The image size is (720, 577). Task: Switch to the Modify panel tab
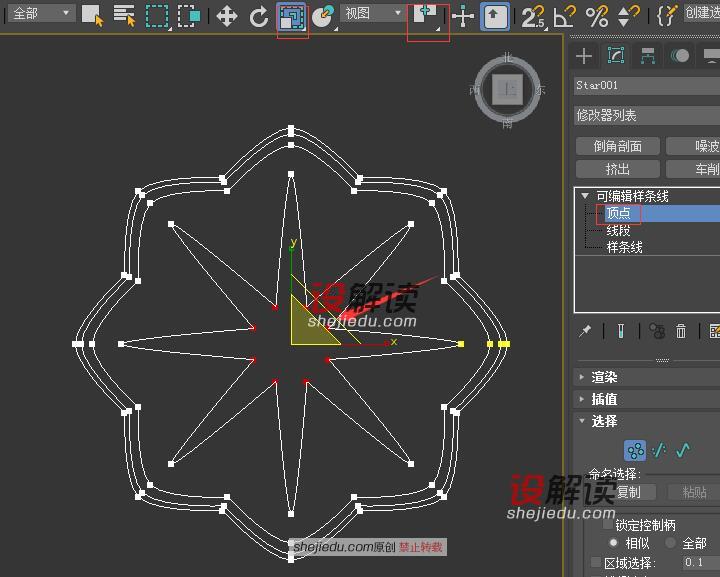[x=616, y=56]
